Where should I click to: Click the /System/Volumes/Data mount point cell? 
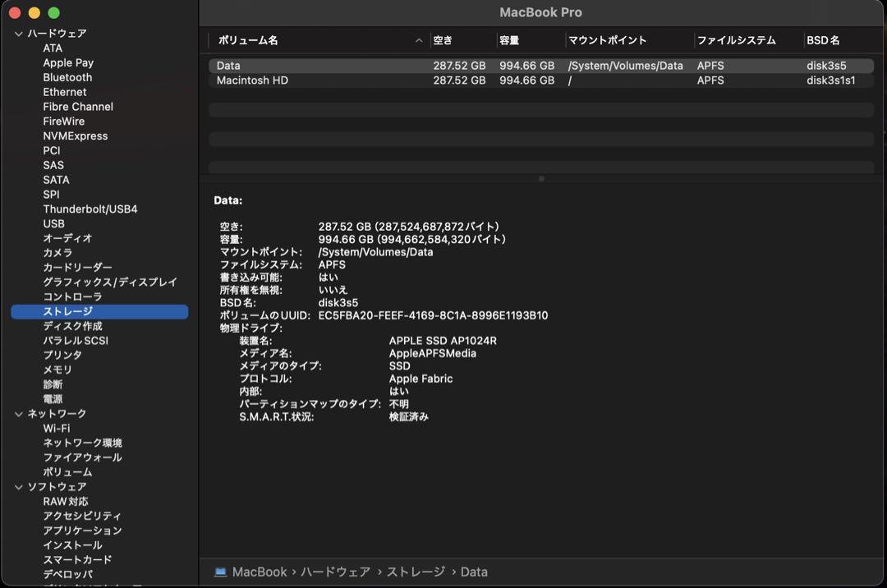[625, 66]
